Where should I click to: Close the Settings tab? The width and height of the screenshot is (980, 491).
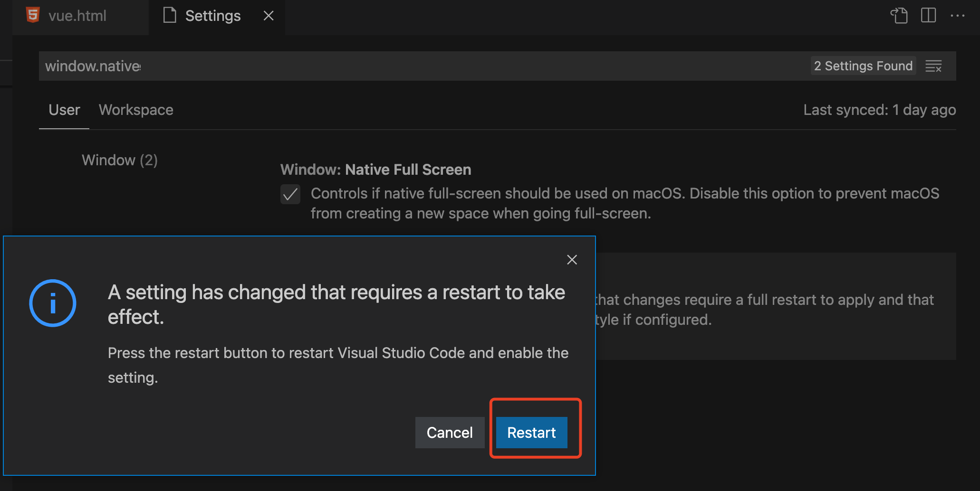[269, 16]
